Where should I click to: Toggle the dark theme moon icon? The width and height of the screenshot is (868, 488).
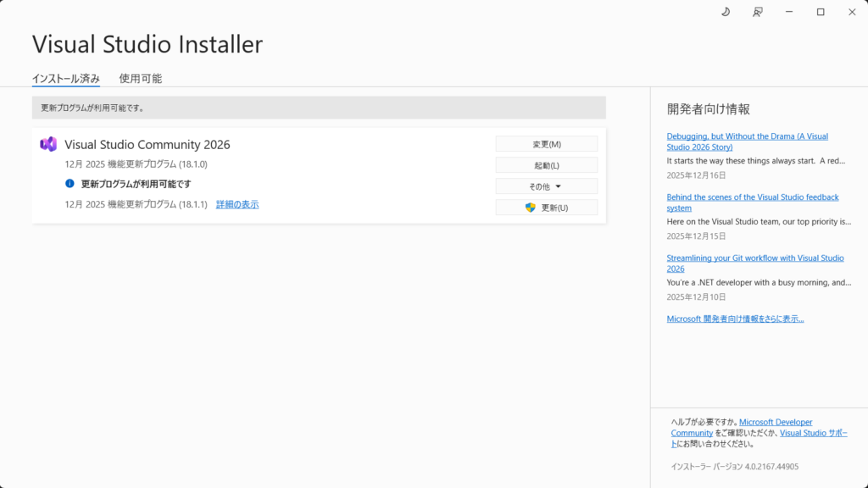pyautogui.click(x=726, y=12)
